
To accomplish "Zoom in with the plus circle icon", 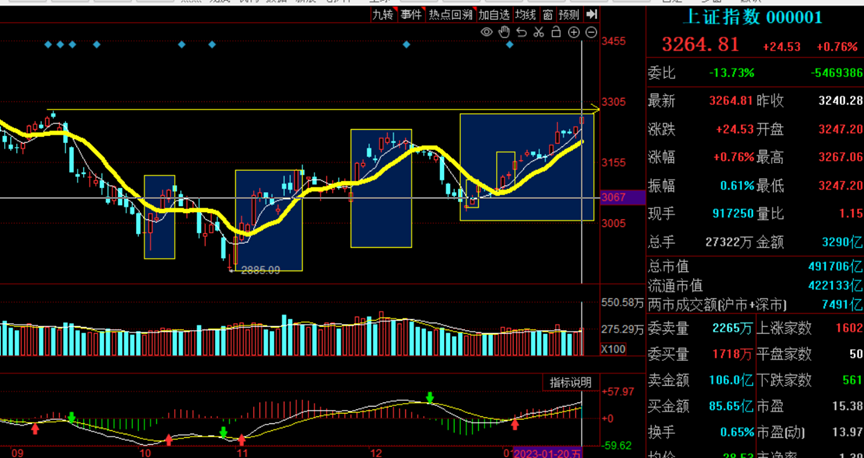I will pos(574,33).
